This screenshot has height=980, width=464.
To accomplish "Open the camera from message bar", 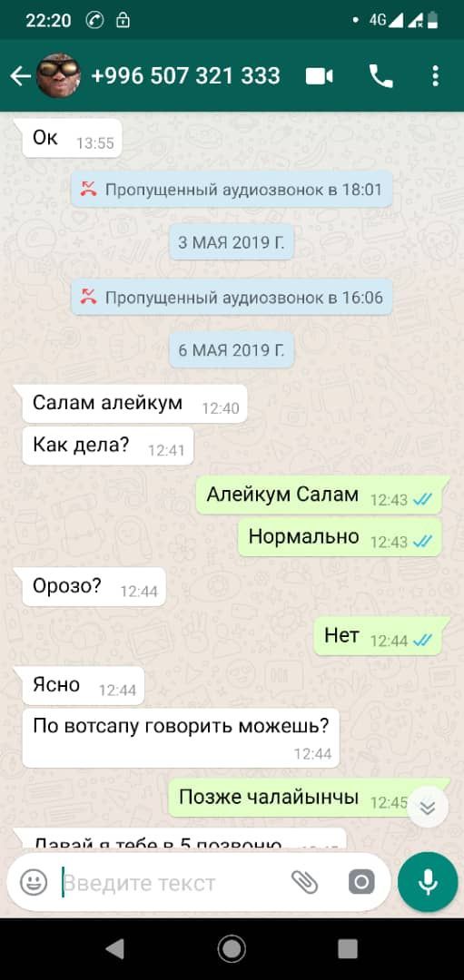I will pyautogui.click(x=361, y=883).
